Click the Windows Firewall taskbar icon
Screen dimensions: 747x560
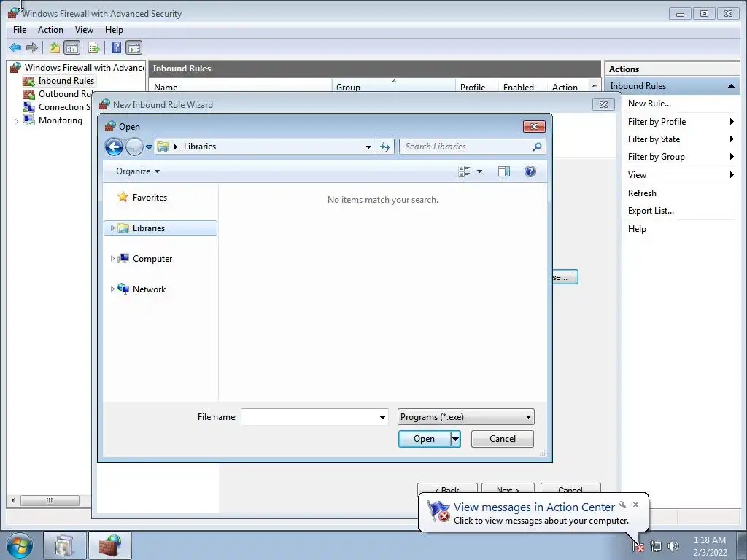[110, 545]
